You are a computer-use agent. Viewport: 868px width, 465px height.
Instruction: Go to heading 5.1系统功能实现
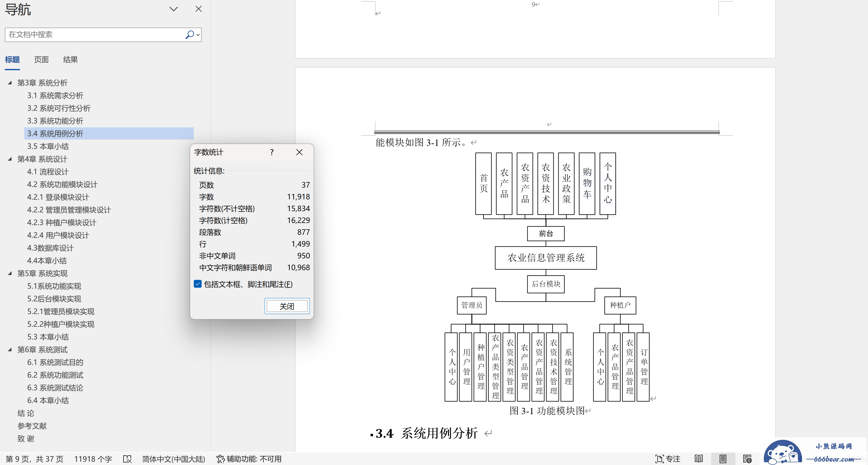tap(54, 286)
